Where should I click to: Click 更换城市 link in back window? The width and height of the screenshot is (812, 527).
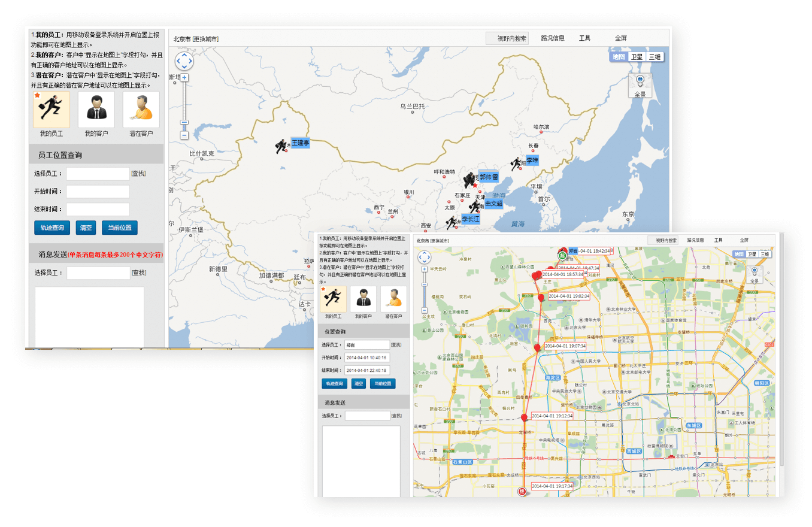coord(205,39)
